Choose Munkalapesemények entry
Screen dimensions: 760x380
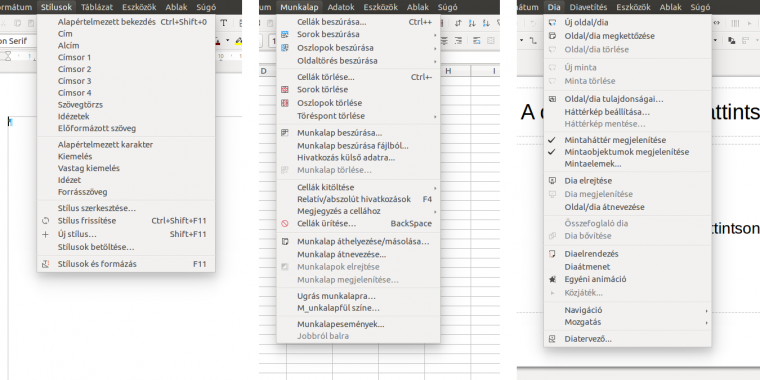[358, 324]
